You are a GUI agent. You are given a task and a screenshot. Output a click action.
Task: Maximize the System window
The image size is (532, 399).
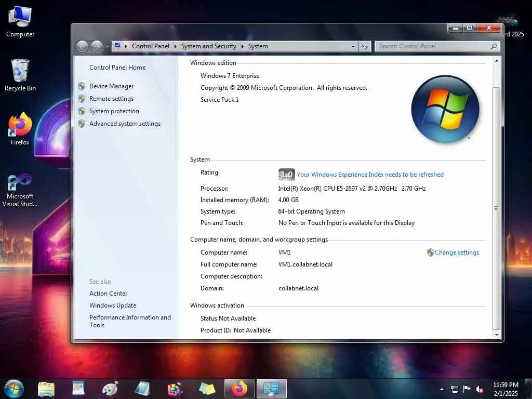tap(470, 28)
